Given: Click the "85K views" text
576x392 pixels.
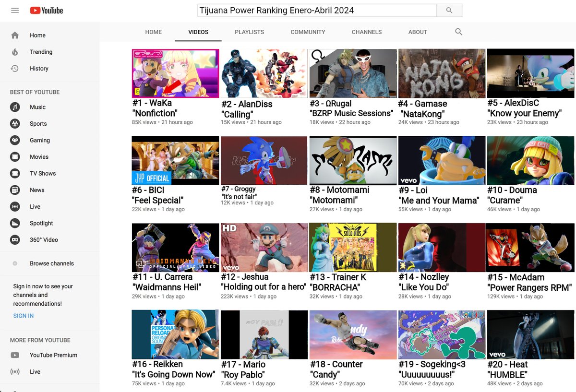Looking at the screenshot, I should pyautogui.click(x=144, y=122).
